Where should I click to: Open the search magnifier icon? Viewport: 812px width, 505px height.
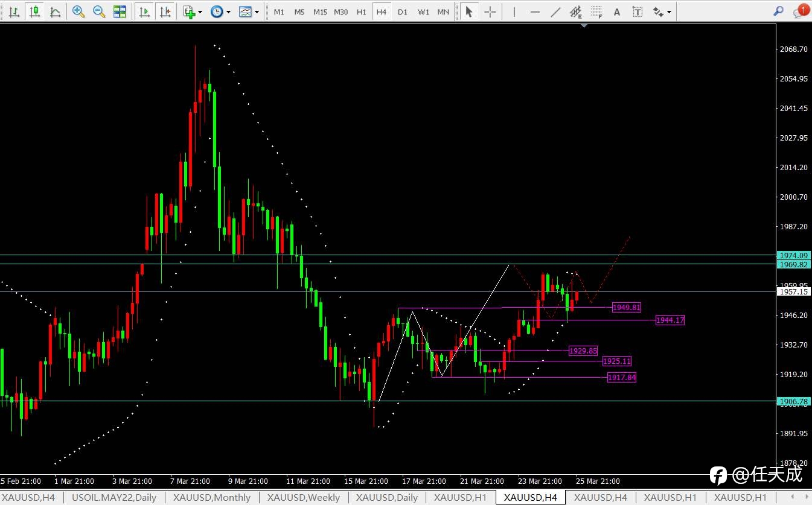[x=779, y=11]
